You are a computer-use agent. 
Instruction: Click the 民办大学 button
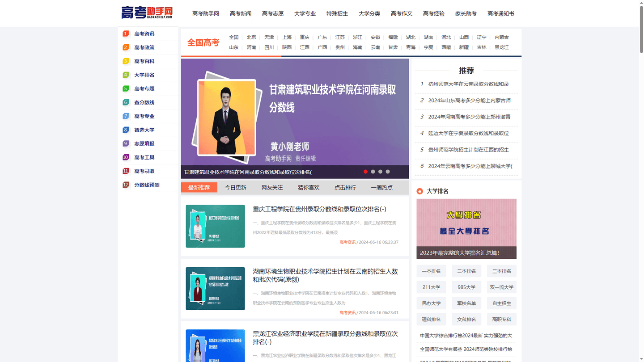coord(431,303)
